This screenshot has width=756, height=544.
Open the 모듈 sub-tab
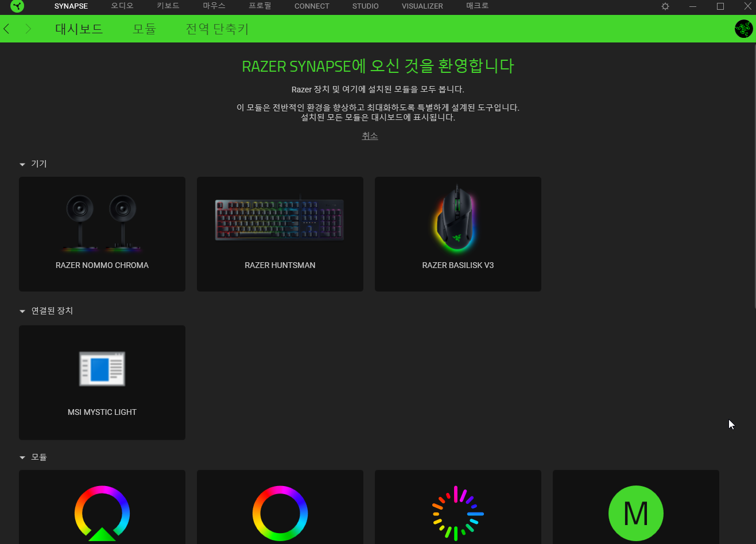tap(145, 29)
